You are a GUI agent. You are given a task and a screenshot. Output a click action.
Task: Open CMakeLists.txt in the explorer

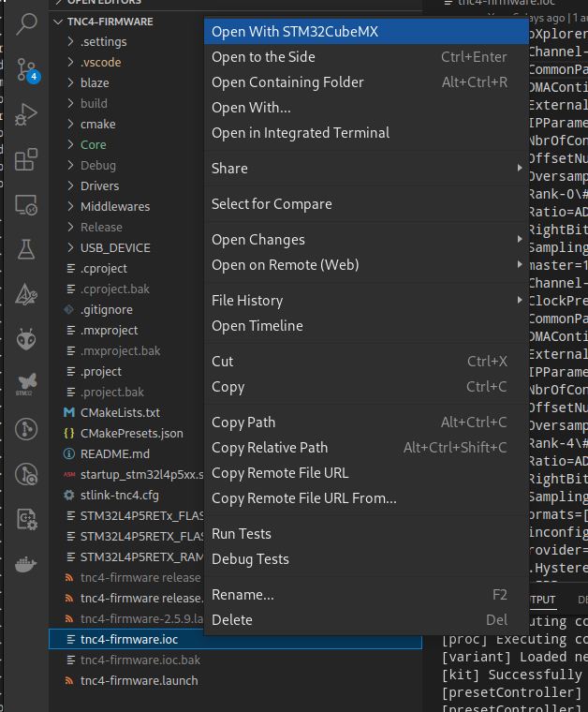(120, 412)
